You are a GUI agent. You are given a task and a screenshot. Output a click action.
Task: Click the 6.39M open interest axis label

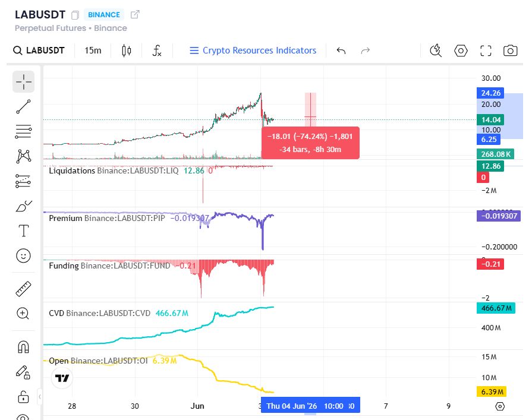492,391
